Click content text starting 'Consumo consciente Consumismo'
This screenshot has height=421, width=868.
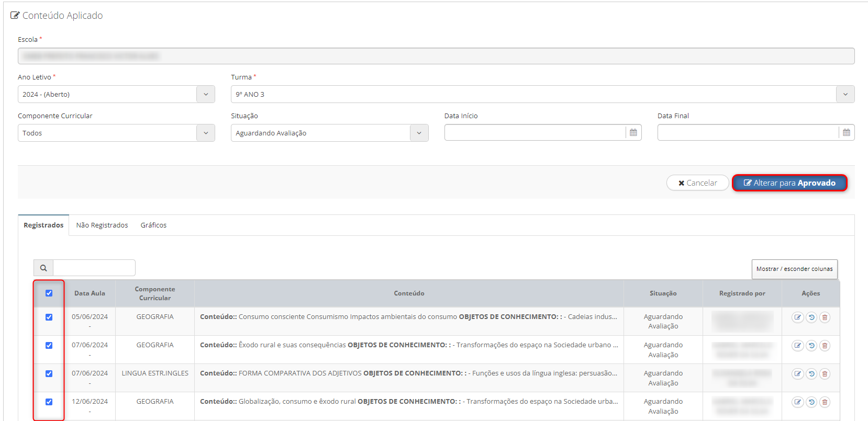click(x=348, y=317)
